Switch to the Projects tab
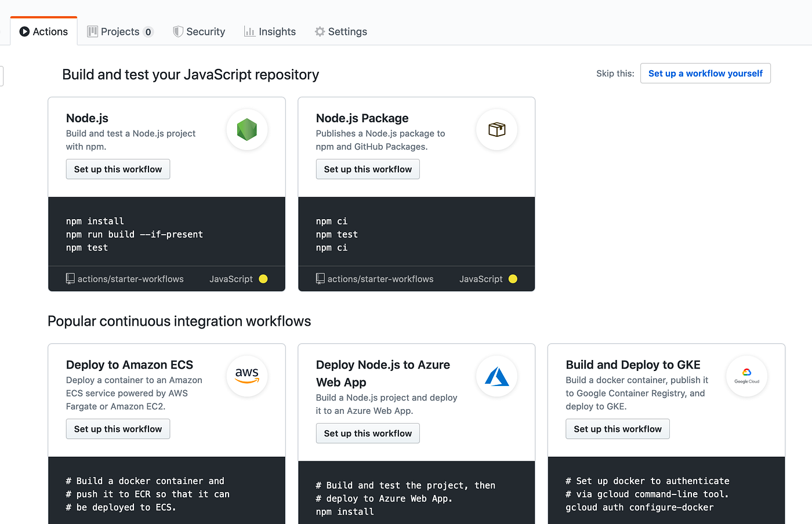The image size is (812, 524). [x=120, y=31]
